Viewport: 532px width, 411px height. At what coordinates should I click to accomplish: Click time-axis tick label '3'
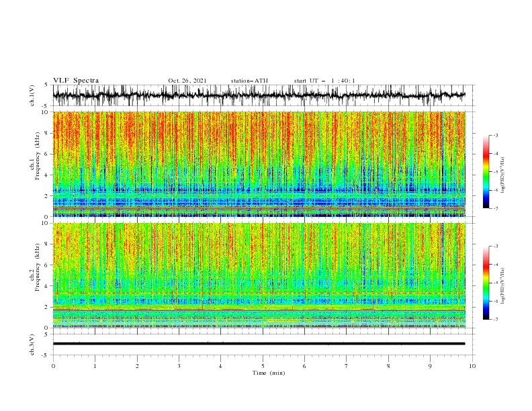point(179,366)
